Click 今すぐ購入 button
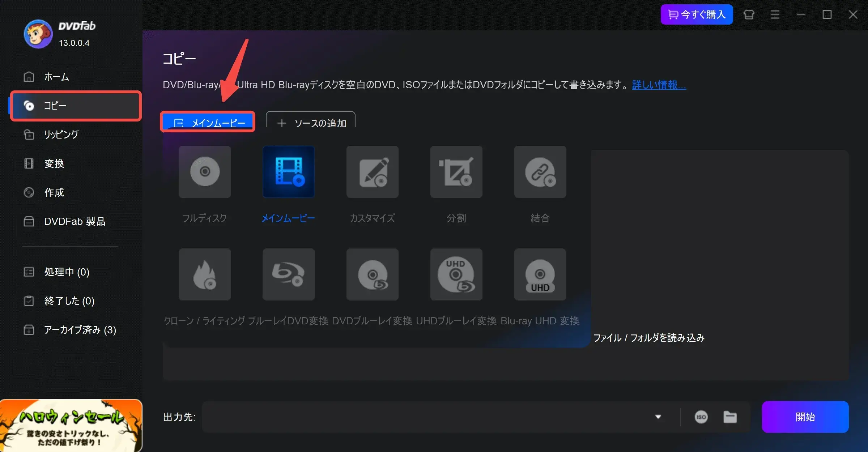This screenshot has width=868, height=452. 697,14
